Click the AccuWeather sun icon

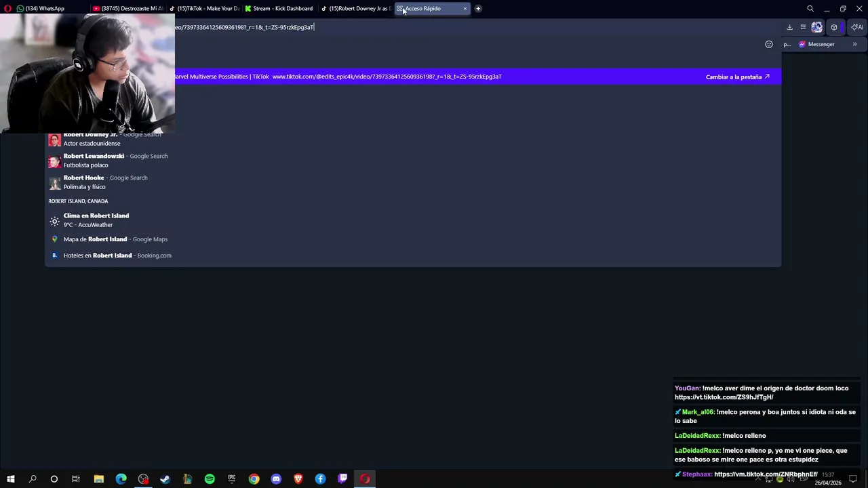click(x=54, y=221)
